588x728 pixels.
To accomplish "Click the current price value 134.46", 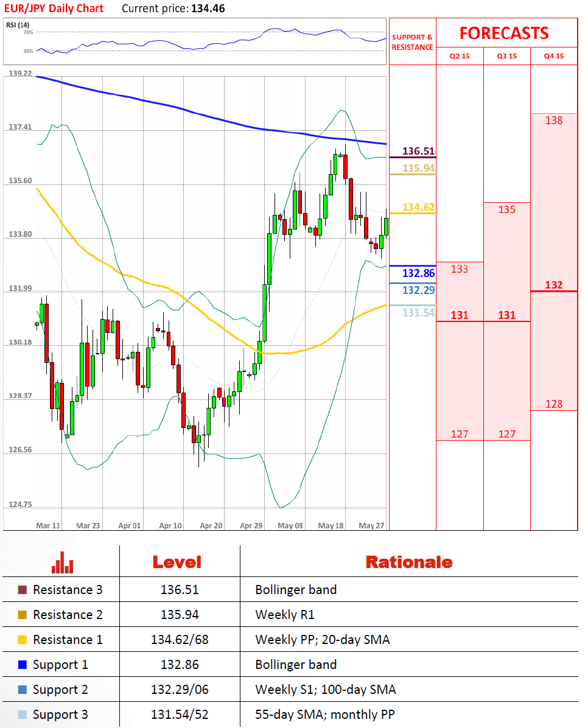I will click(x=208, y=9).
